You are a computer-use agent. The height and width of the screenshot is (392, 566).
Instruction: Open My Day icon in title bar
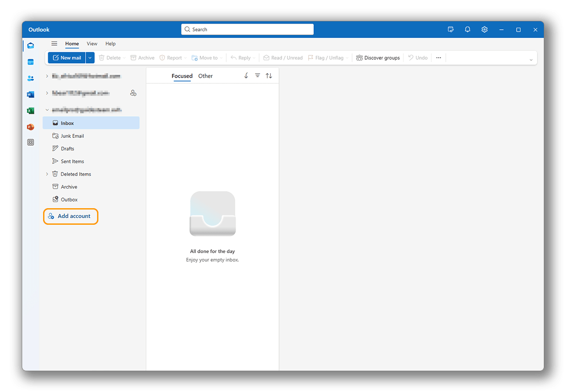[451, 30]
